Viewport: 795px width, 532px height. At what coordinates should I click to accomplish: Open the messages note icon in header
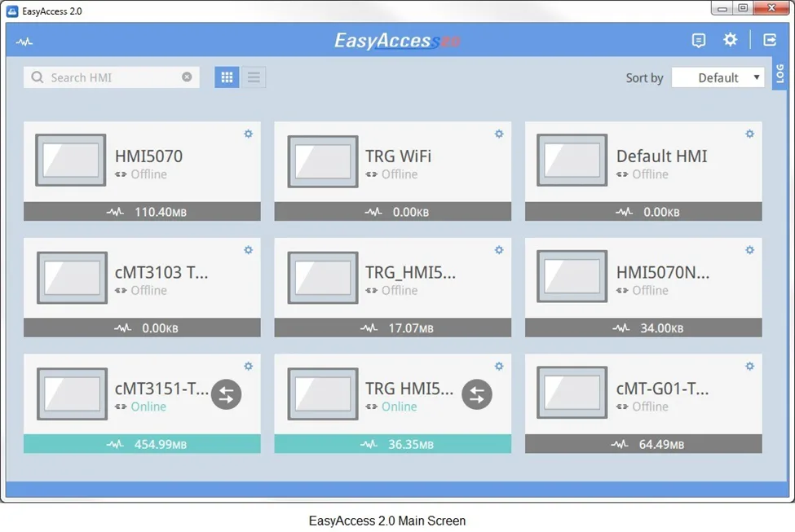[x=699, y=40]
